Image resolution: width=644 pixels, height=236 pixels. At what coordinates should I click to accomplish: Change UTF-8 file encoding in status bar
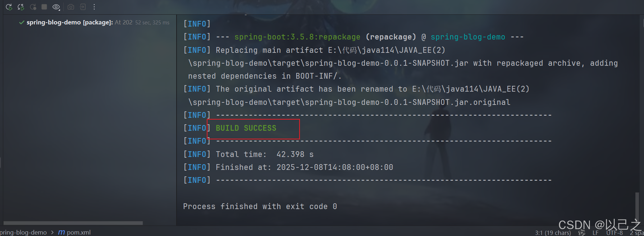(615, 233)
